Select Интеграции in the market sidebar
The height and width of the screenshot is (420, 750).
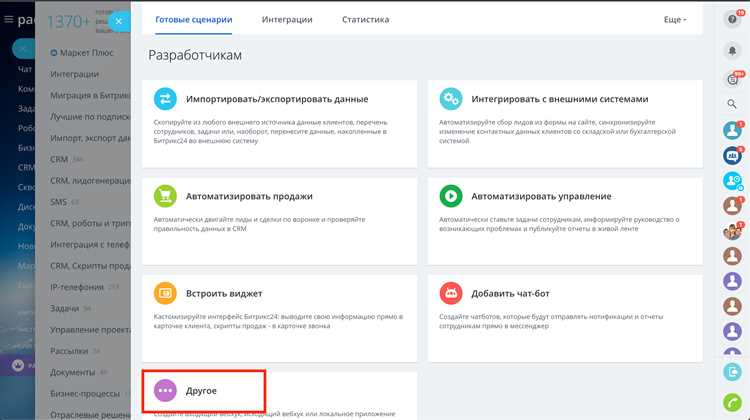coord(75,74)
